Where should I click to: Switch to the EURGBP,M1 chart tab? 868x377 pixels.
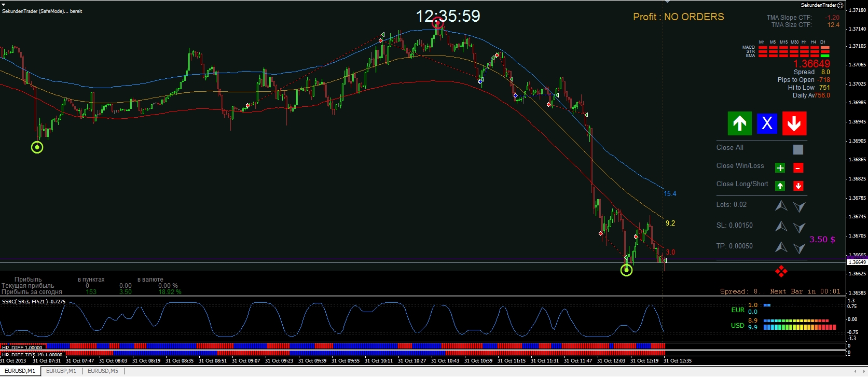(x=61, y=371)
